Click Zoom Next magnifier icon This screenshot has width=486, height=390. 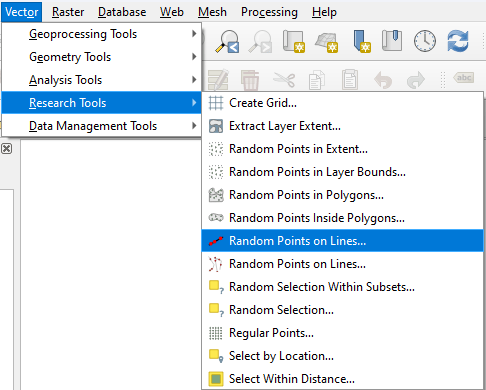tap(260, 41)
